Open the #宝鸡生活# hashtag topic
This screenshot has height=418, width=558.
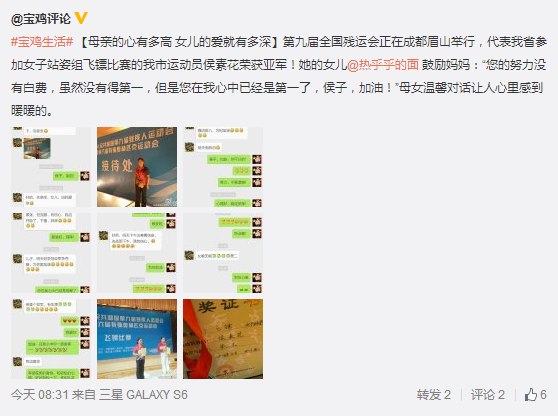pos(42,42)
